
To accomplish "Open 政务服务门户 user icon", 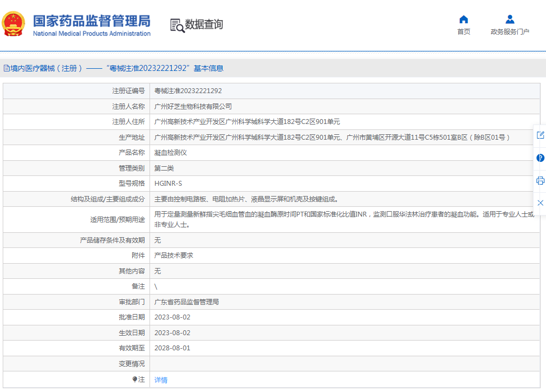I will tap(510, 19).
